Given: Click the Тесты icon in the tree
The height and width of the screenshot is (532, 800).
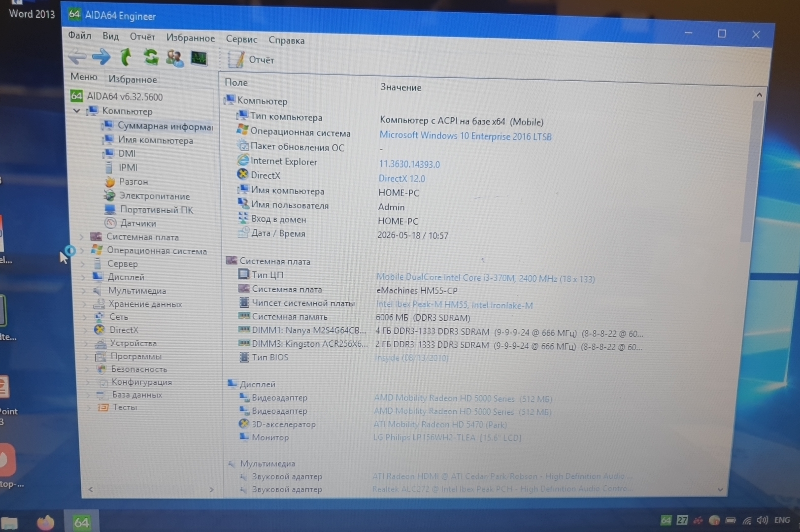Looking at the screenshot, I should tap(102, 407).
